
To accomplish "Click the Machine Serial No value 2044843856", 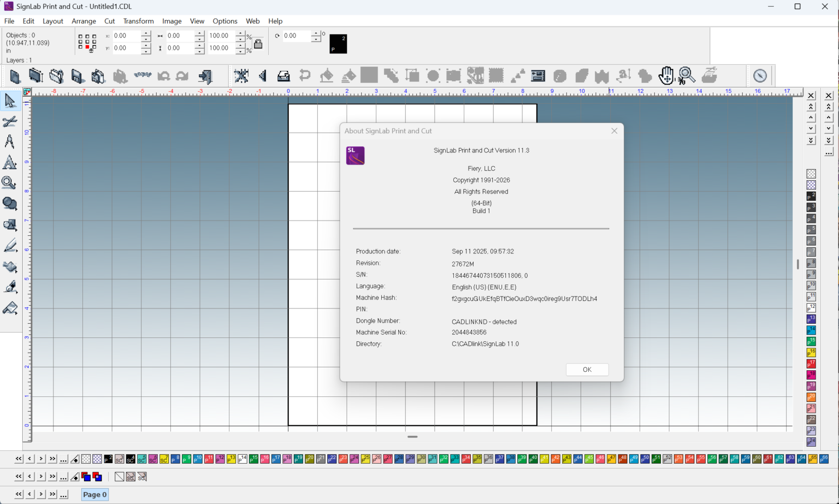I will (x=469, y=332).
